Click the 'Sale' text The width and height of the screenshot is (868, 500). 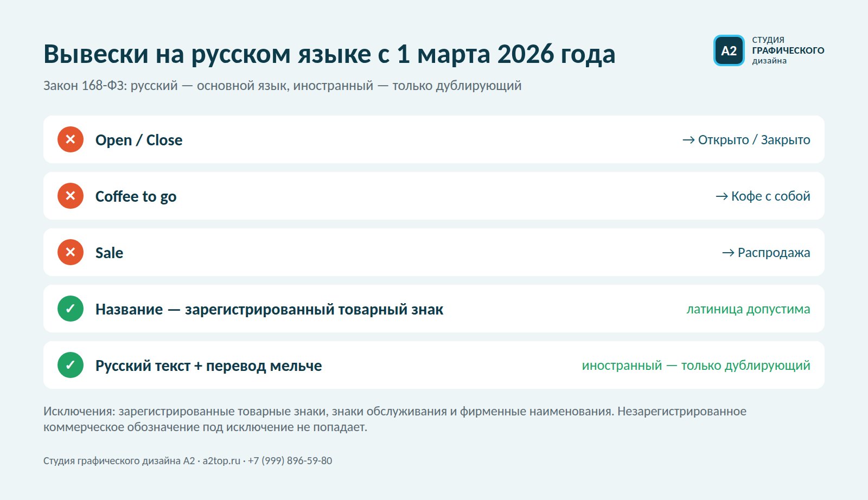pyautogui.click(x=109, y=253)
